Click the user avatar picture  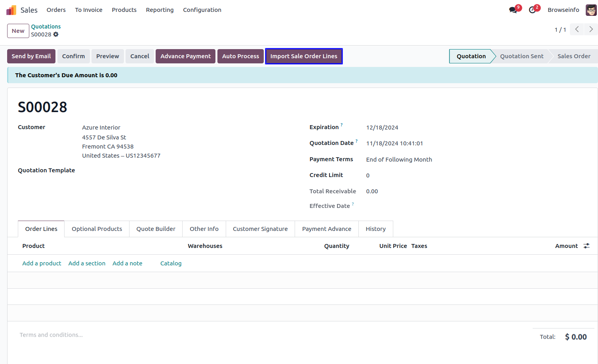click(x=591, y=10)
